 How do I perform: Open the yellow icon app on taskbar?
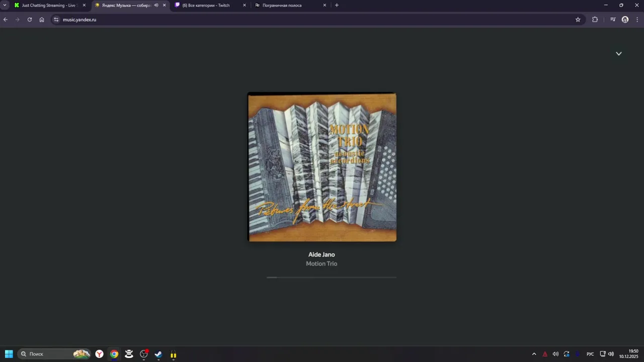pyautogui.click(x=173, y=354)
